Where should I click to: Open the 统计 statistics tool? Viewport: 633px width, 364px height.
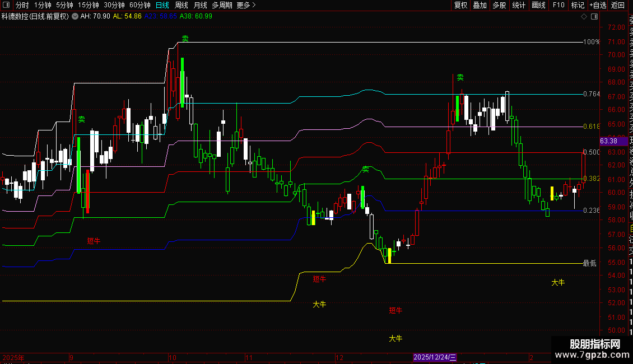click(x=519, y=5)
